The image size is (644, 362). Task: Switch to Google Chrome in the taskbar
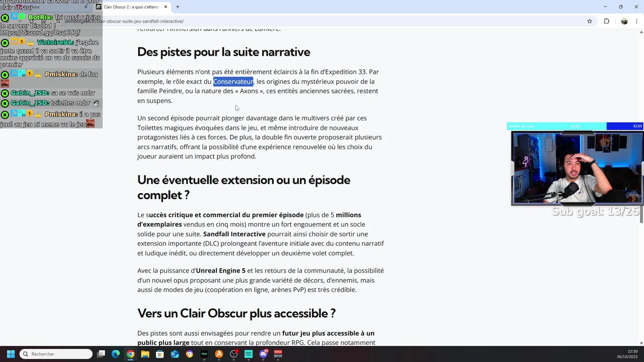click(130, 354)
